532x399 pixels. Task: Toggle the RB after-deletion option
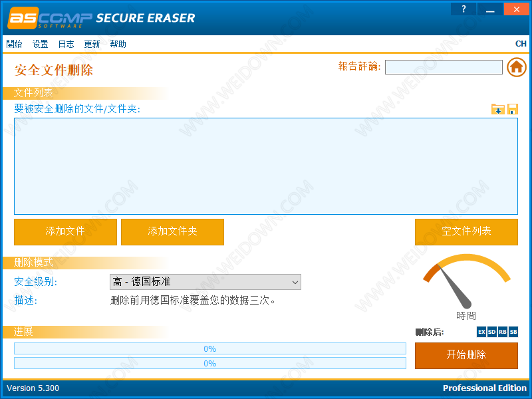503,332
